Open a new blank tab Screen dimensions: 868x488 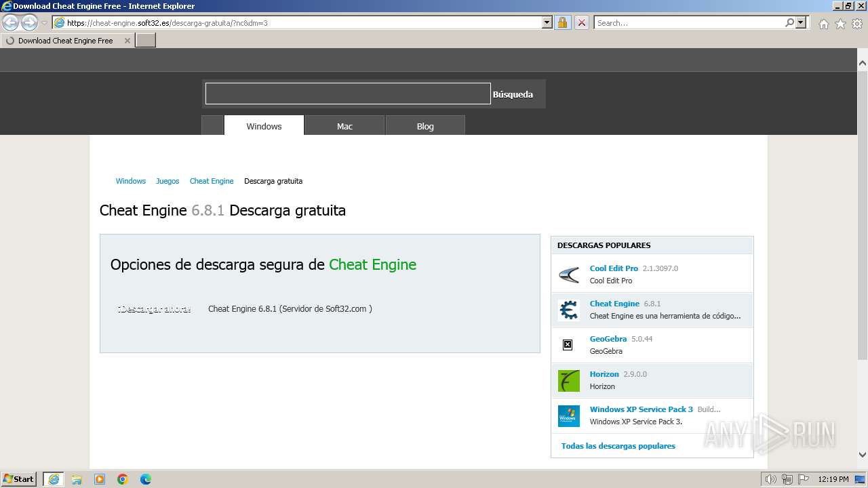click(146, 41)
